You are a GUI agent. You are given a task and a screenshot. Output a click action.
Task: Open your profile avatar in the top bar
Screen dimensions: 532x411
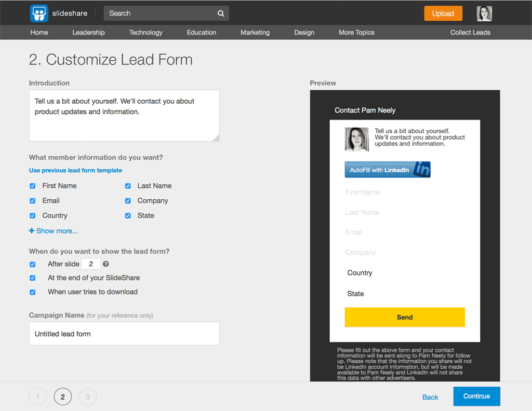[x=484, y=13]
